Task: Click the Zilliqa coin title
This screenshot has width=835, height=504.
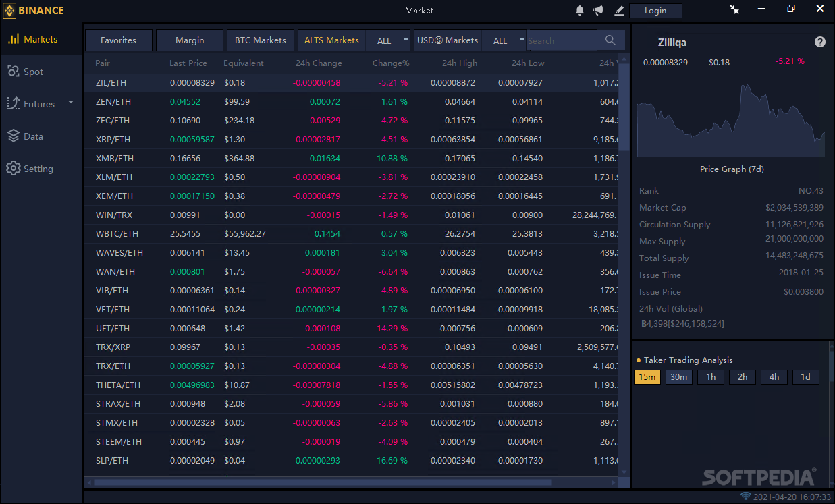Action: (x=672, y=42)
